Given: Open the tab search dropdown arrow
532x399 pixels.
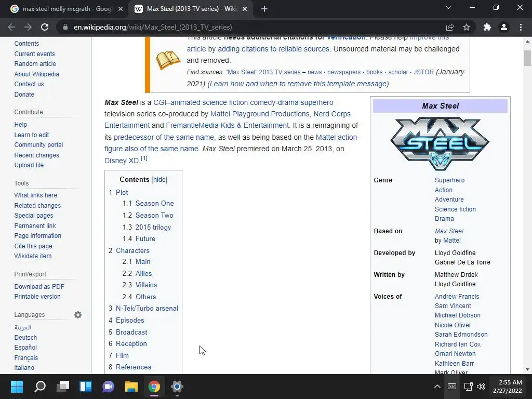Looking at the screenshot, I should pyautogui.click(x=448, y=7).
